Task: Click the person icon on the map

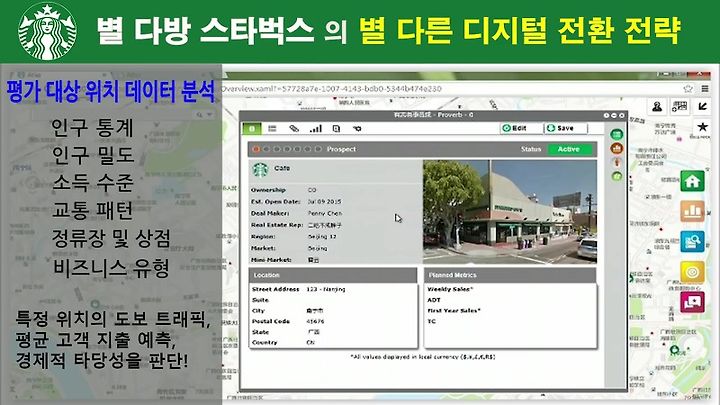Action: click(657, 107)
